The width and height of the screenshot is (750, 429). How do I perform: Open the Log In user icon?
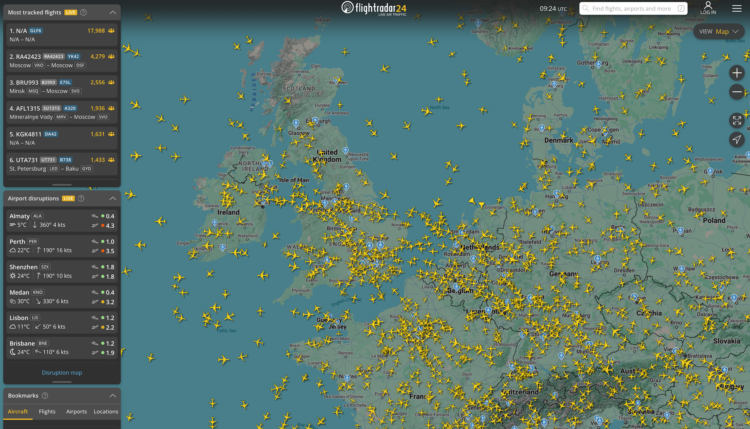click(708, 8)
